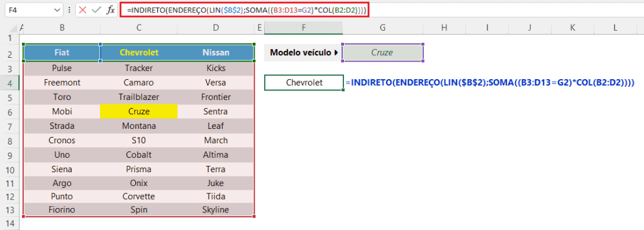Select the Cronos cell
Image resolution: width=644 pixels, height=230 pixels.
(x=62, y=141)
